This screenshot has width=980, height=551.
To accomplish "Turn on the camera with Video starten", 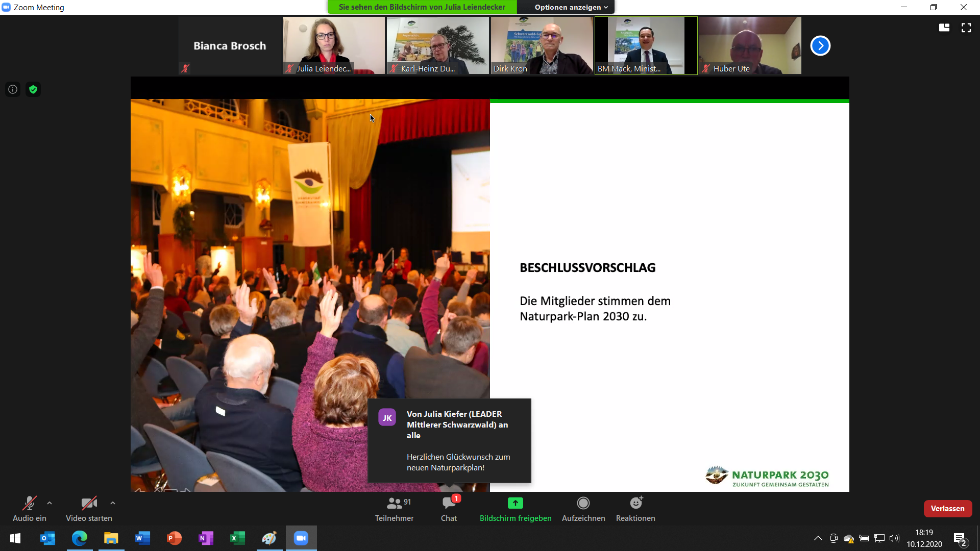I will (x=89, y=509).
